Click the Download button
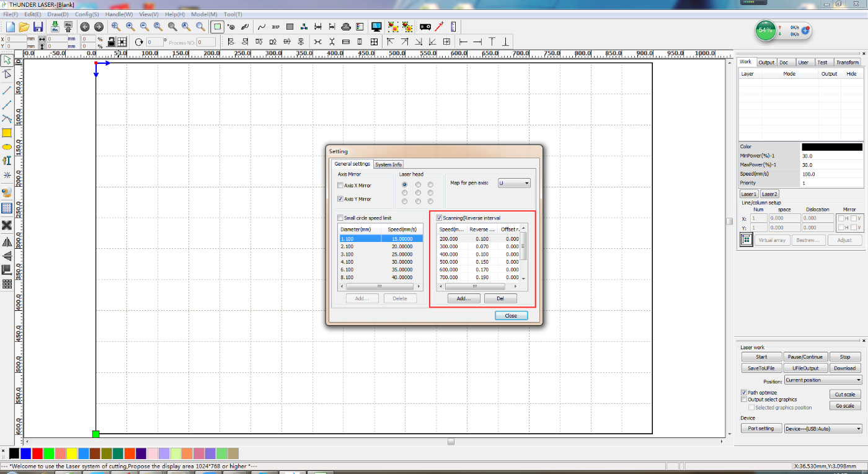This screenshot has height=474, width=868. tap(844, 368)
